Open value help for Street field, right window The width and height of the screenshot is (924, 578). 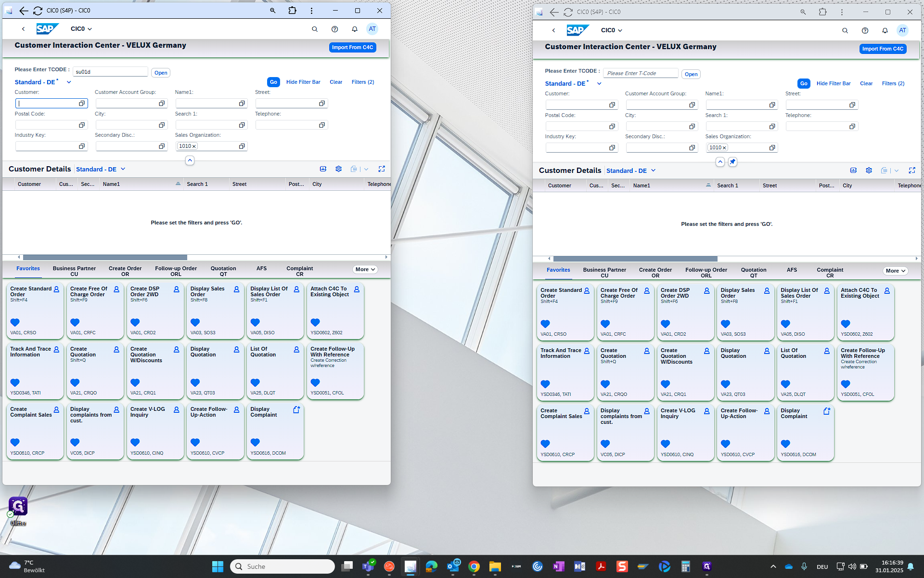(x=852, y=105)
